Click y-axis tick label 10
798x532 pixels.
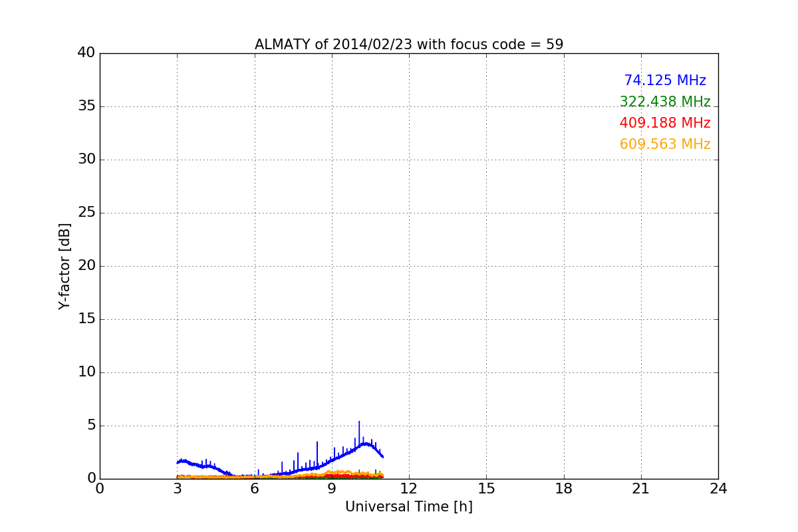[86, 372]
